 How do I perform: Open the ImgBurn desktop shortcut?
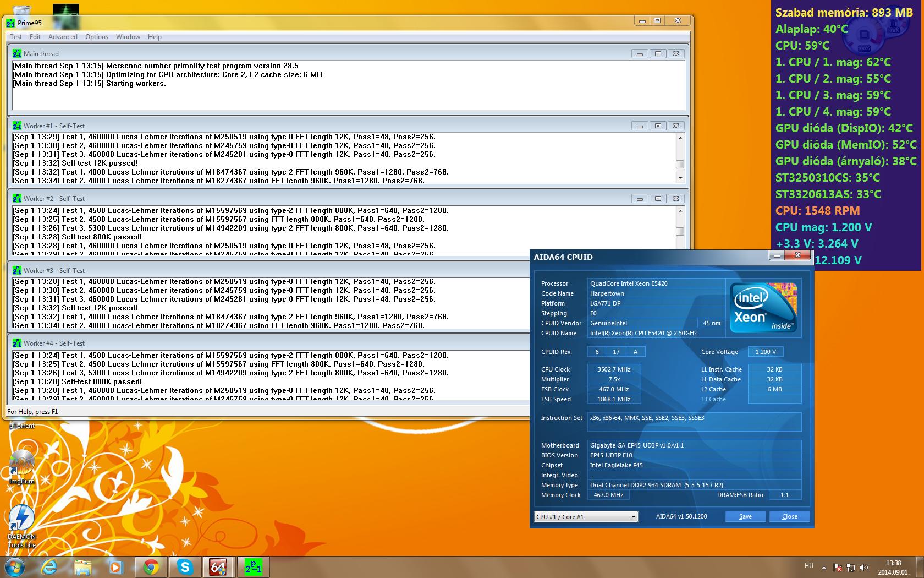tap(22, 467)
